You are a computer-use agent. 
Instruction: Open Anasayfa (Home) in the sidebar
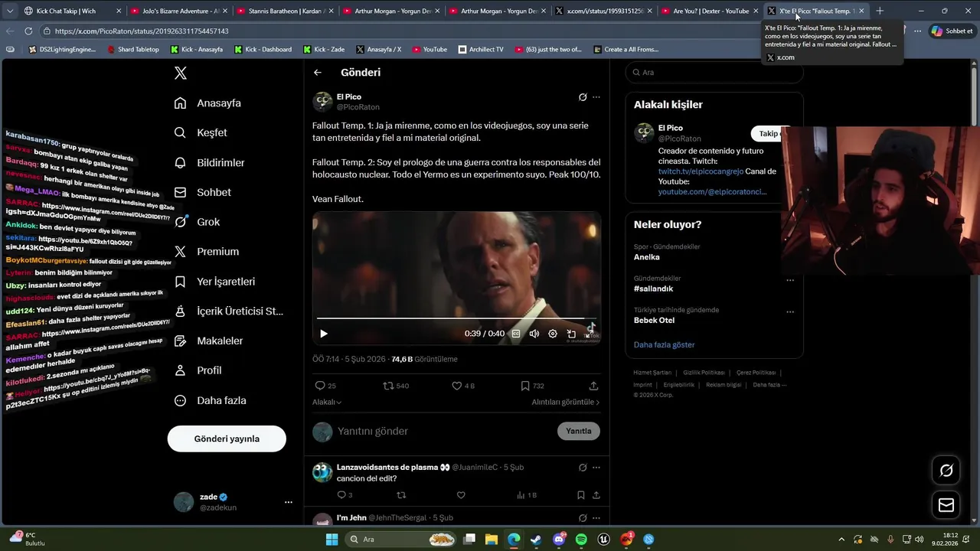tap(207, 103)
